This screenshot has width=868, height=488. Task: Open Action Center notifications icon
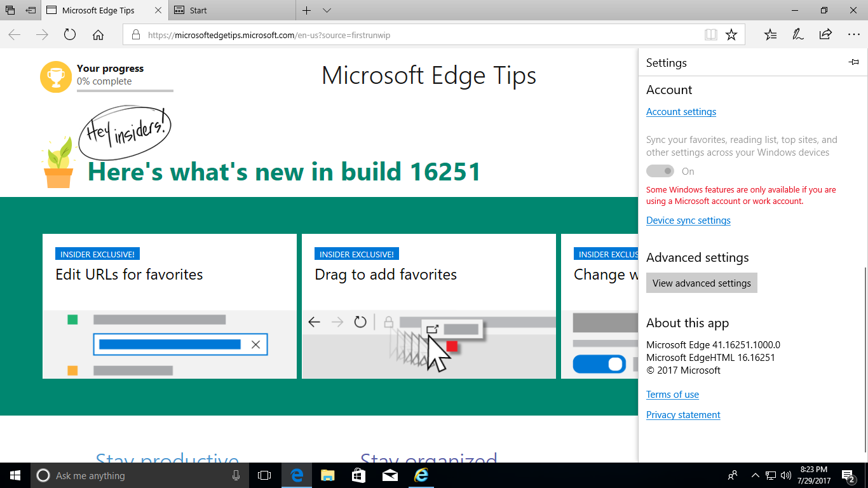[848, 475]
